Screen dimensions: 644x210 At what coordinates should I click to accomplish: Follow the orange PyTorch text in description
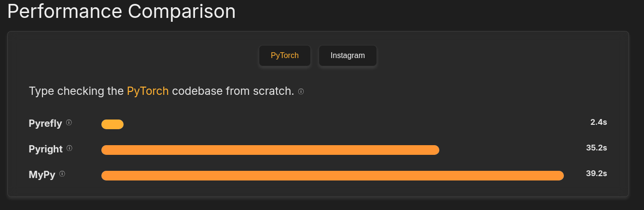point(148,91)
